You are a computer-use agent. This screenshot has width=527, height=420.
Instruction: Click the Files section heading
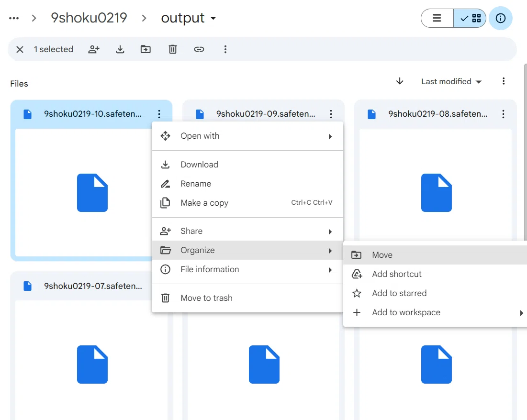tap(19, 84)
